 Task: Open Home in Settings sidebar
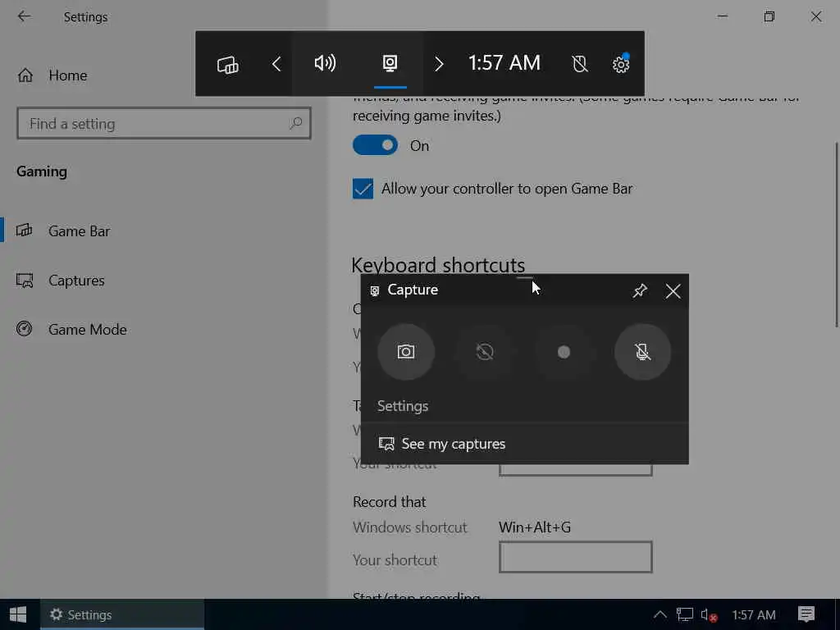coord(52,75)
